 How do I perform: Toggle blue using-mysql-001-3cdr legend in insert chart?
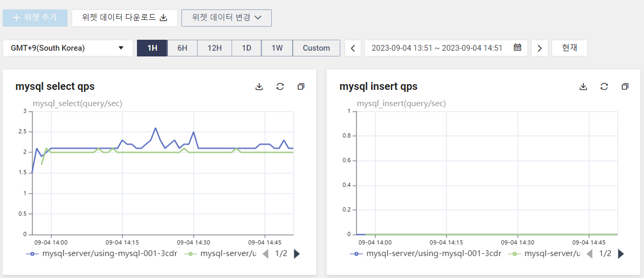coord(425,254)
